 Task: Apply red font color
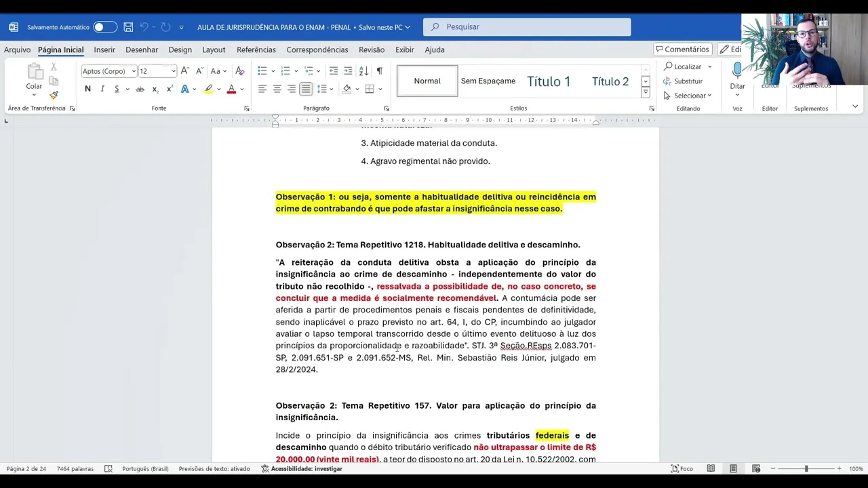pyautogui.click(x=231, y=89)
